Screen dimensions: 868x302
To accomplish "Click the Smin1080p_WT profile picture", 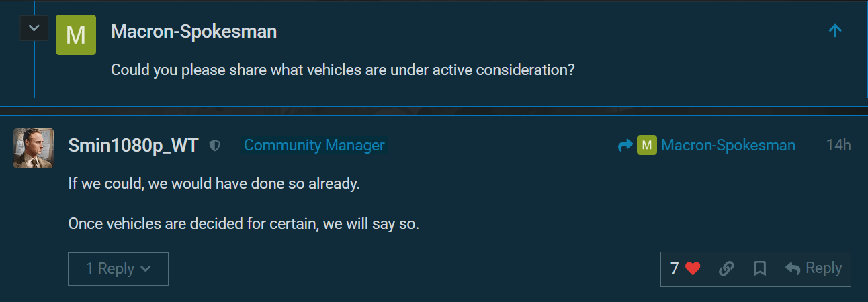I will [x=34, y=148].
